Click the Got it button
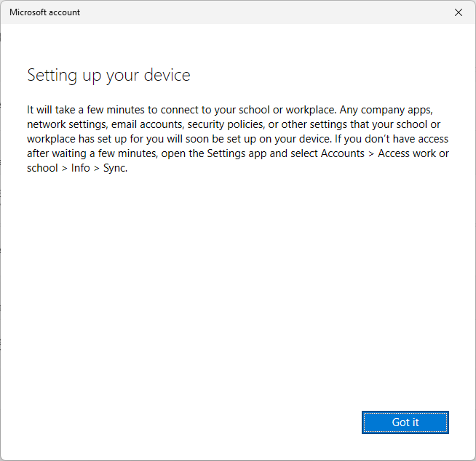The height and width of the screenshot is (461, 476). click(x=405, y=422)
